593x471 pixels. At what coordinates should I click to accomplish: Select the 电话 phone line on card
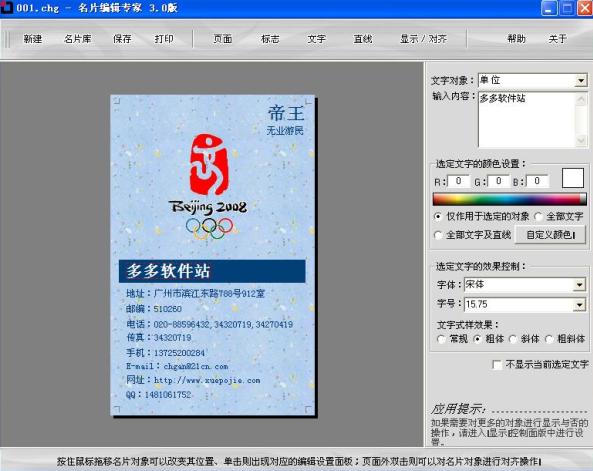(x=210, y=325)
